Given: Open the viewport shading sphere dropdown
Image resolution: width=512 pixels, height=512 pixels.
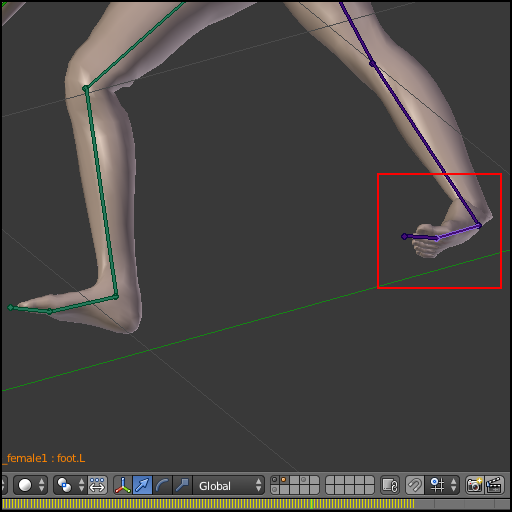Looking at the screenshot, I should (31, 485).
